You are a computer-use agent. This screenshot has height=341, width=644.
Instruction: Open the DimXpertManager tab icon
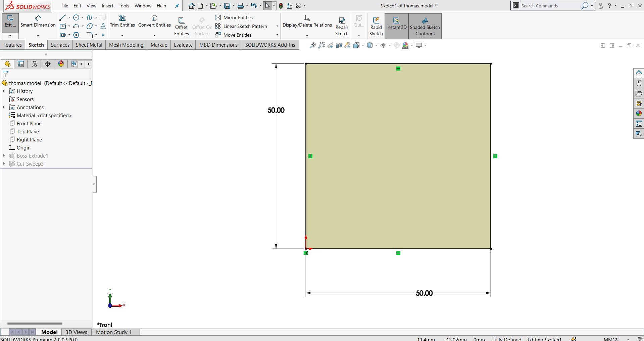(x=48, y=64)
